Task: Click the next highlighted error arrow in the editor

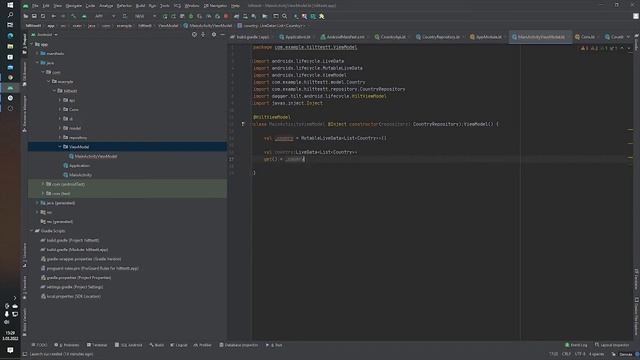Action: coord(629,48)
